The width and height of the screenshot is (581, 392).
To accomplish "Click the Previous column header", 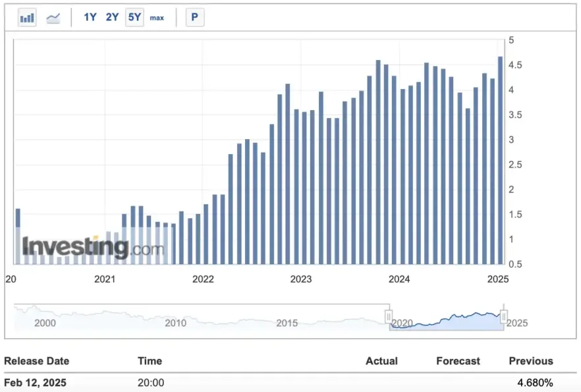I will coord(530,361).
